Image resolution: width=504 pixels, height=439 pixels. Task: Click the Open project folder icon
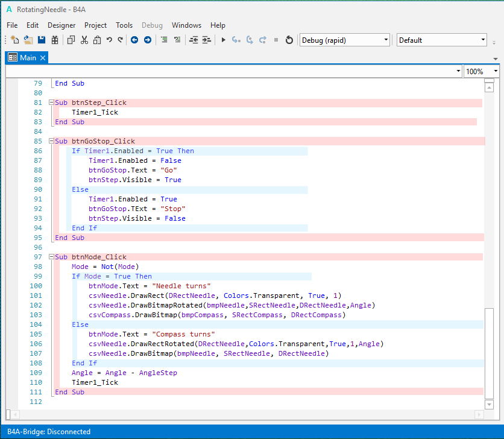(28, 40)
